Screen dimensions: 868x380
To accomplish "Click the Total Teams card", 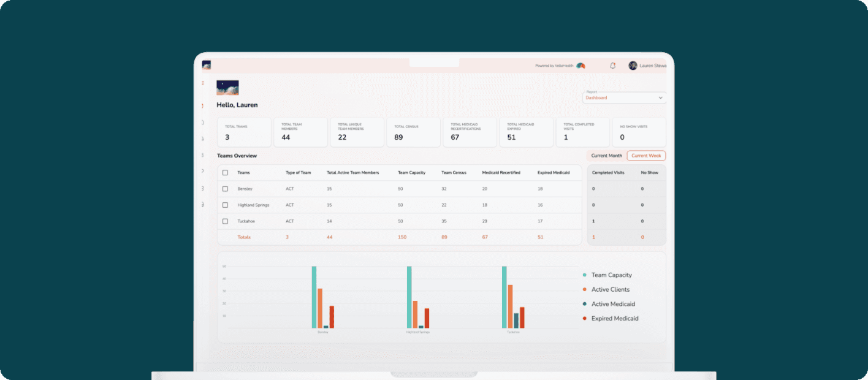I will 244,132.
